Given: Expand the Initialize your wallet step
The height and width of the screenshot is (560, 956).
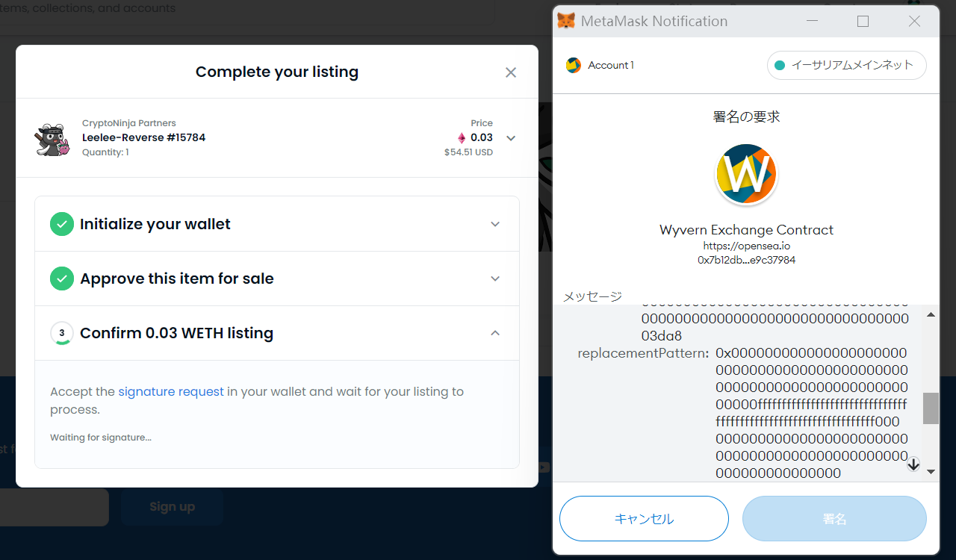Looking at the screenshot, I should [495, 224].
